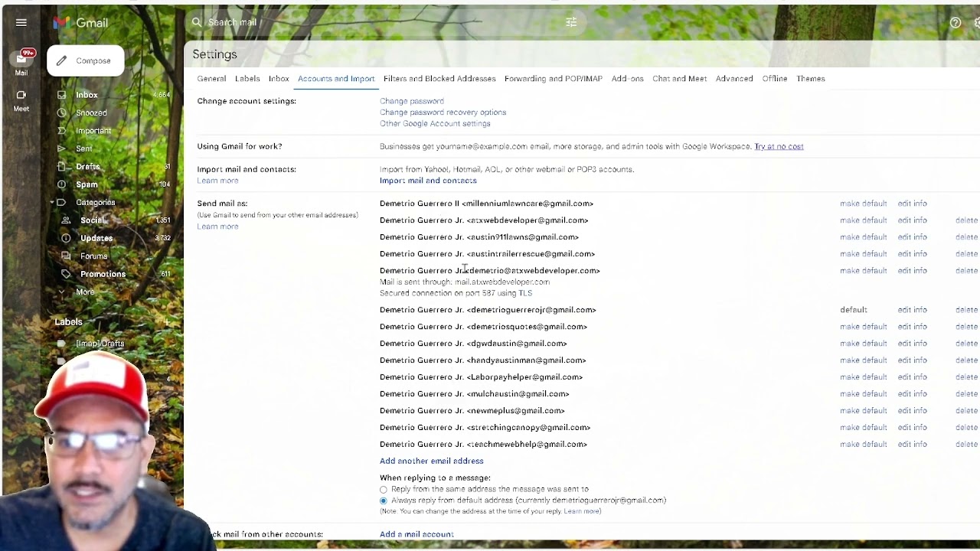The image size is (980, 551).
Task: Edit info for dgwdaustin@gmail.com
Action: 912,344
